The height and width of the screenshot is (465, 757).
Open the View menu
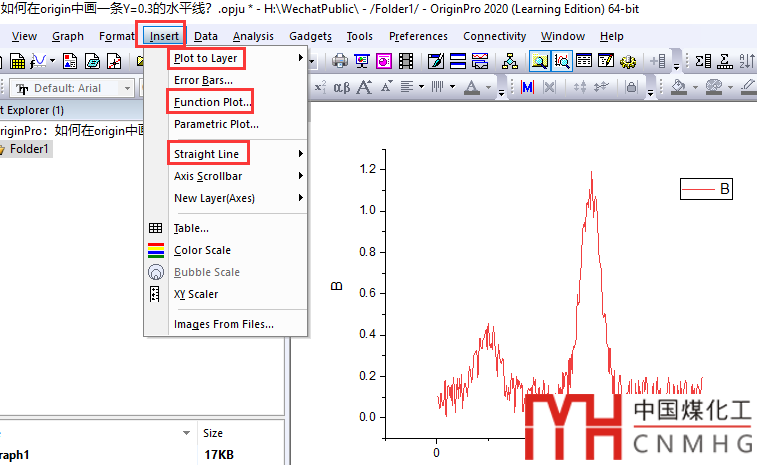[x=24, y=36]
